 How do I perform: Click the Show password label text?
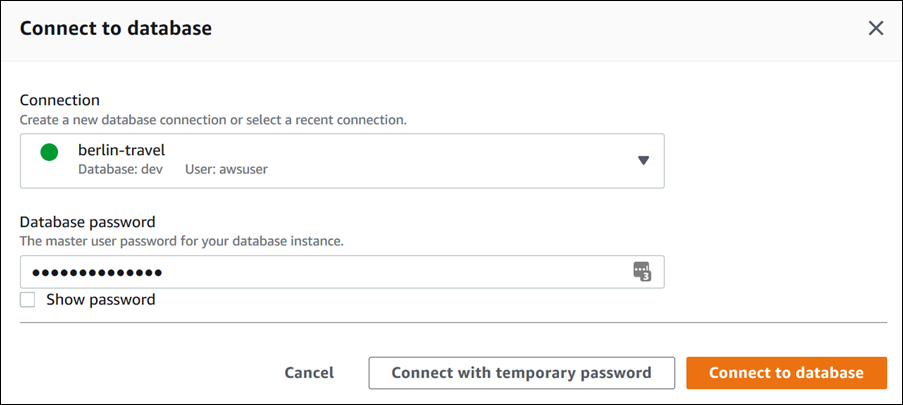click(x=100, y=299)
